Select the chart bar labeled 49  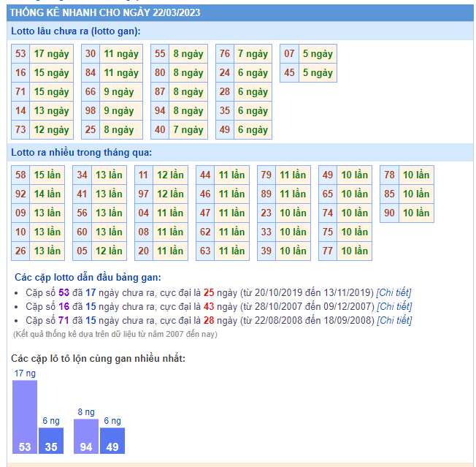click(x=112, y=440)
